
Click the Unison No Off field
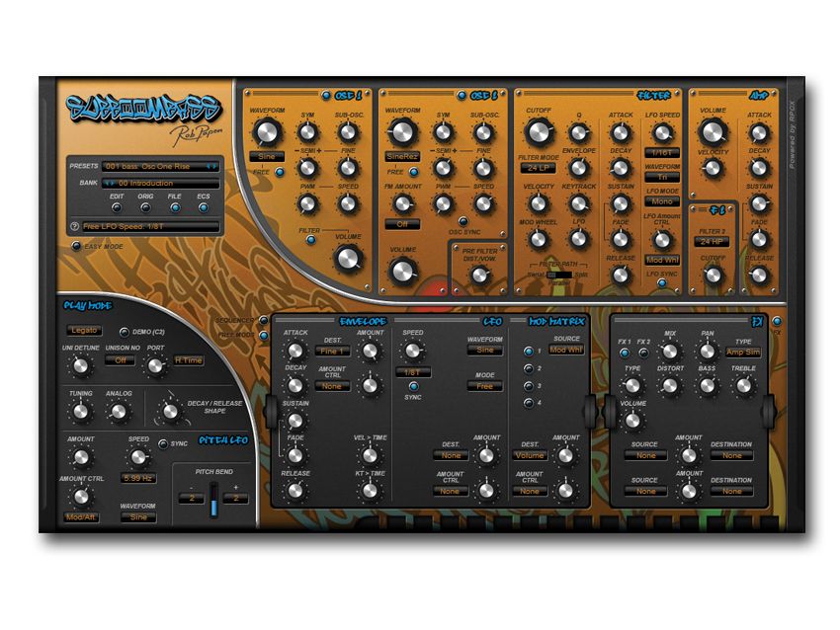coord(121,360)
